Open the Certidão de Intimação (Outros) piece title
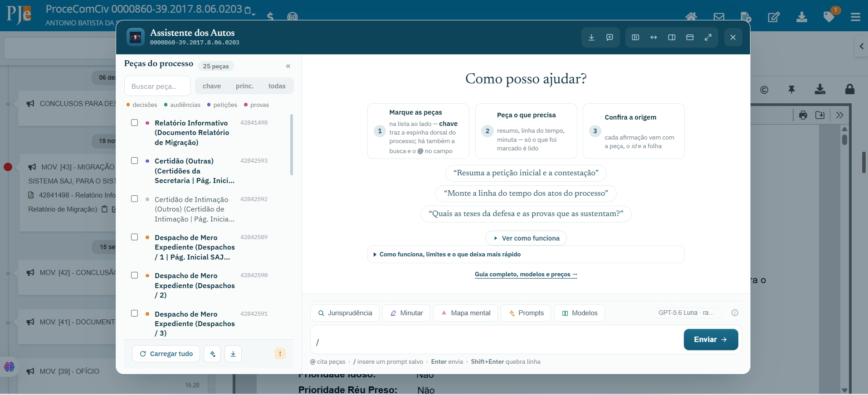This screenshot has height=395, width=868. coord(195,209)
